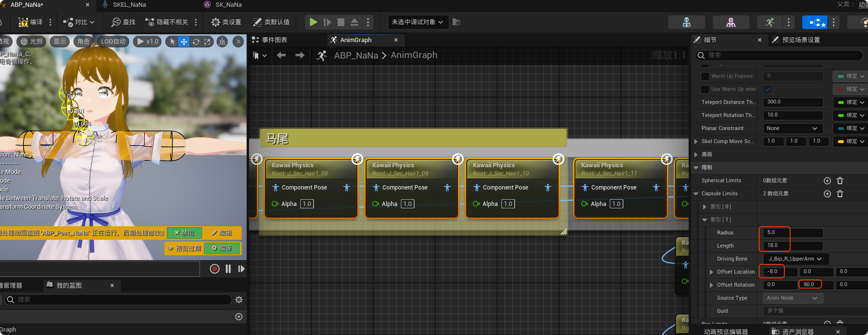Image resolution: width=868 pixels, height=335 pixels.
Task: Toggle the checked Use Warm Up value checkbox
Action: click(767, 89)
